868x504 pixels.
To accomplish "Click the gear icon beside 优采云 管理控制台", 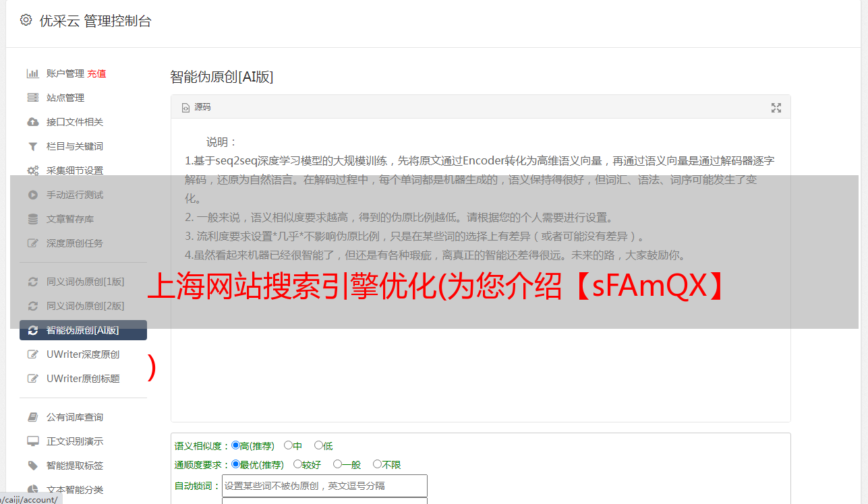I will point(26,20).
